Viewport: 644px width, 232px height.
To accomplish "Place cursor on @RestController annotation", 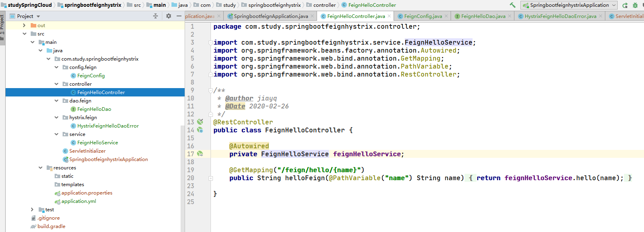I will (x=243, y=122).
